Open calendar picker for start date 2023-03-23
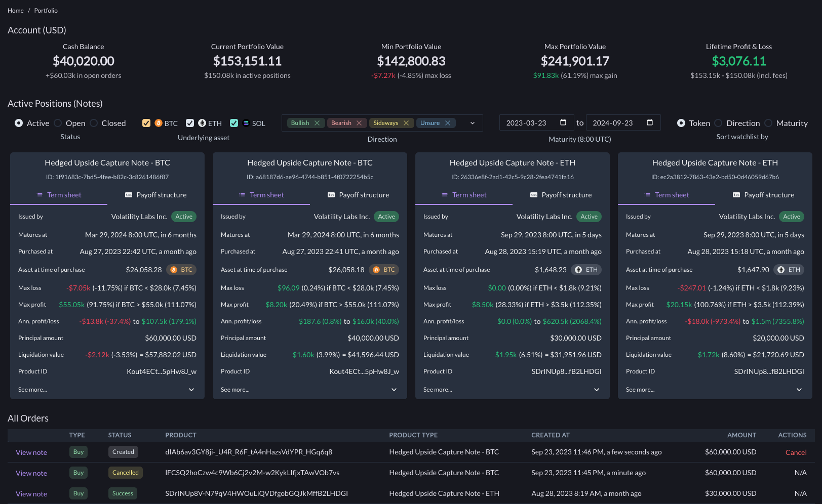 coord(563,122)
